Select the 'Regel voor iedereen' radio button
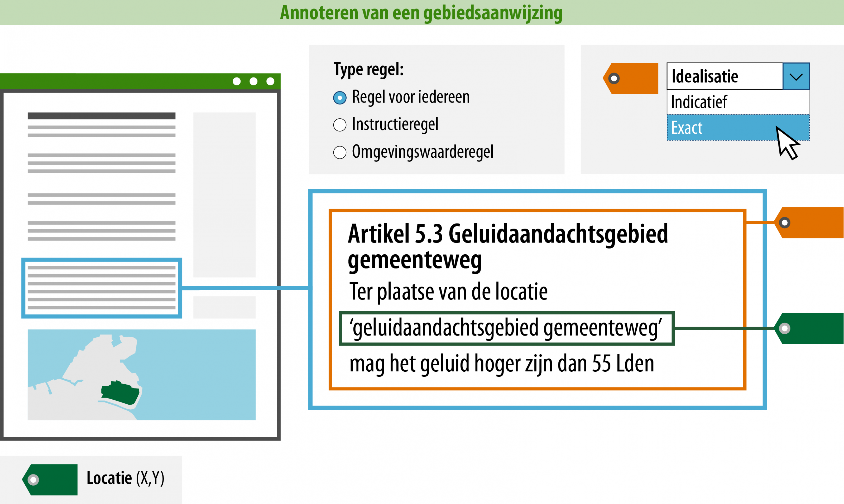This screenshot has width=844, height=504. pos(340,98)
